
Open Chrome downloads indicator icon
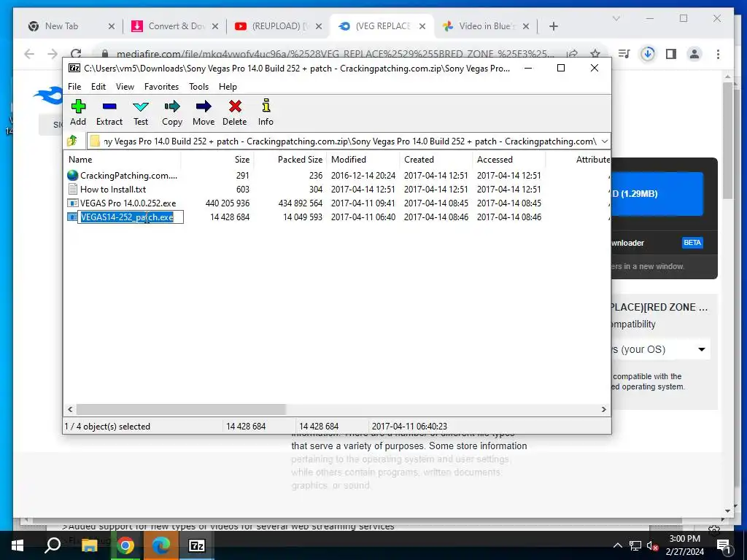click(x=648, y=54)
